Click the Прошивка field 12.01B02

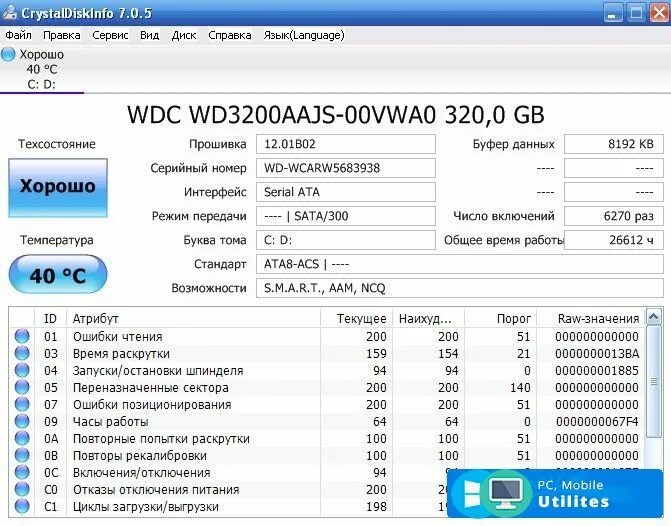click(346, 144)
